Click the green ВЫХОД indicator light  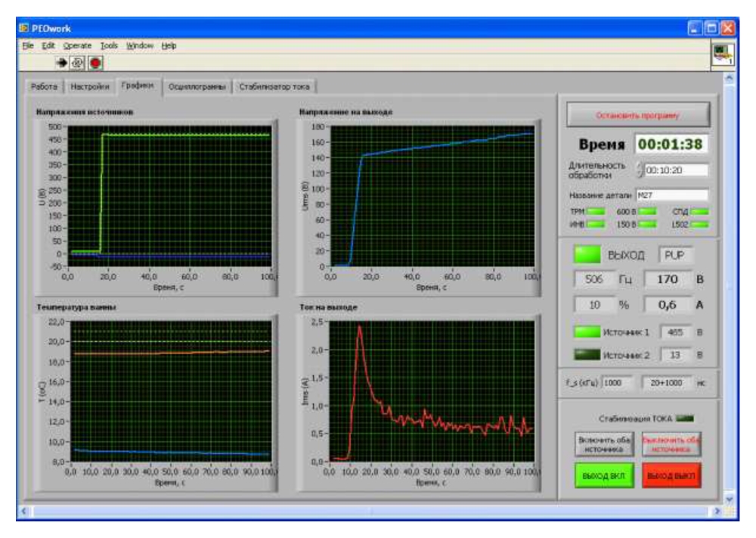click(587, 255)
